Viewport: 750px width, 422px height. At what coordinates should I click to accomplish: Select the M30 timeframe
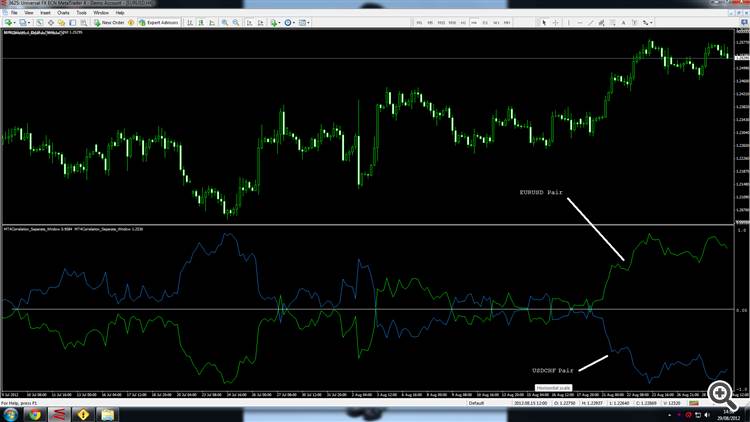(452, 22)
